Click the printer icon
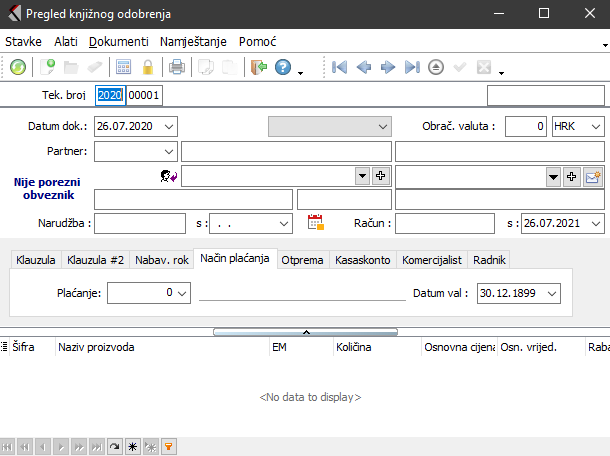Image resolution: width=610 pixels, height=456 pixels. click(x=177, y=68)
